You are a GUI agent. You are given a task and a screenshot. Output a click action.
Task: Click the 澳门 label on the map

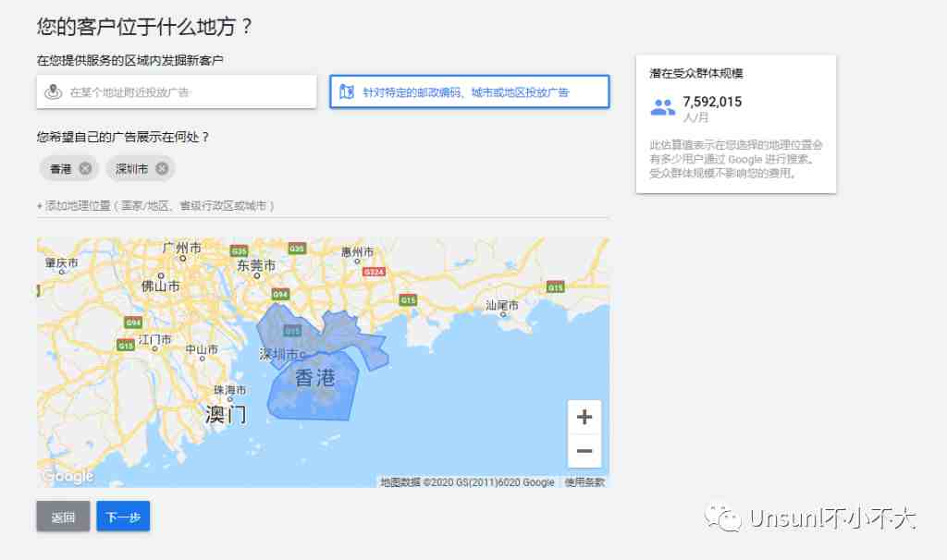point(226,415)
